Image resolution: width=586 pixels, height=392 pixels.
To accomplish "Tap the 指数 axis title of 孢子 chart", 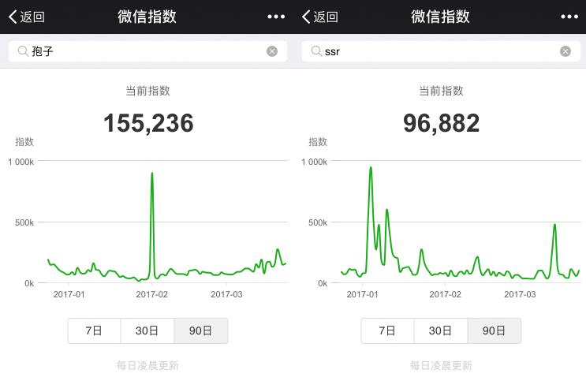I will click(x=24, y=142).
